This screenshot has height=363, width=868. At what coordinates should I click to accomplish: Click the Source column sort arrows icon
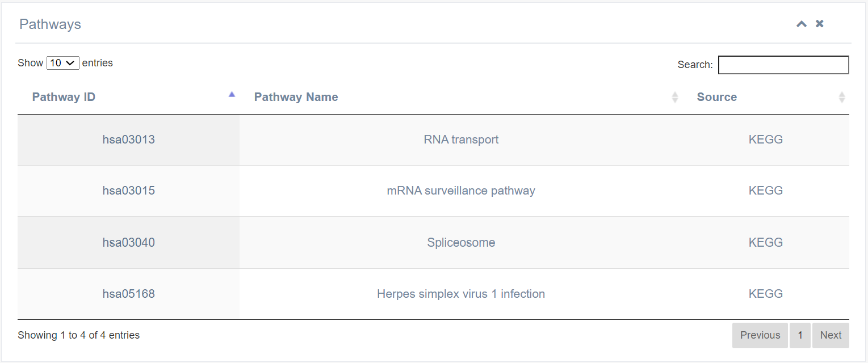pyautogui.click(x=842, y=98)
